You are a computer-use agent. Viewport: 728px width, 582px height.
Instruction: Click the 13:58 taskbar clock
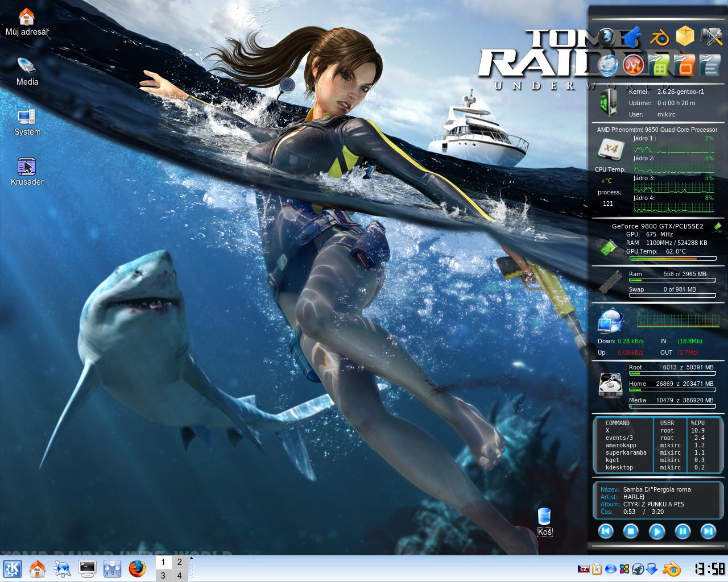710,569
